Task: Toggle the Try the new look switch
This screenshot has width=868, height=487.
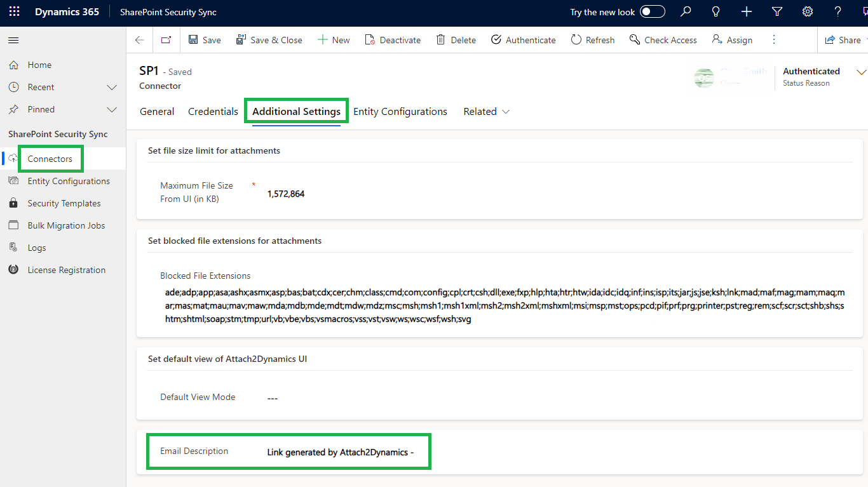Action: pyautogui.click(x=652, y=12)
